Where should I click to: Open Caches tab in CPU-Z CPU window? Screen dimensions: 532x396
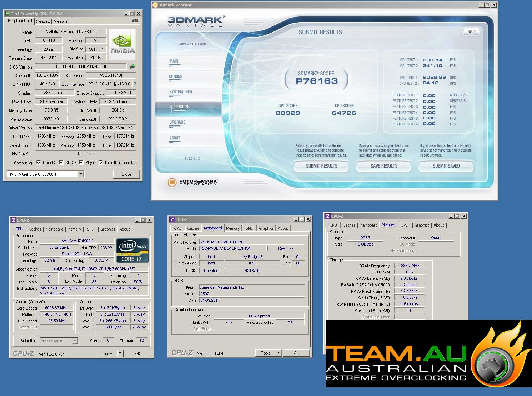(x=35, y=229)
